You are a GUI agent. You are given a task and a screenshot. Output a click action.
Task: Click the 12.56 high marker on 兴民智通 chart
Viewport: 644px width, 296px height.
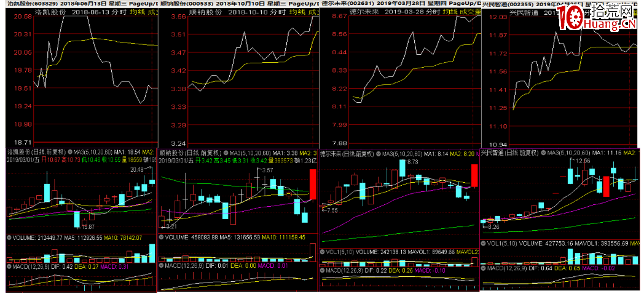[583, 161]
